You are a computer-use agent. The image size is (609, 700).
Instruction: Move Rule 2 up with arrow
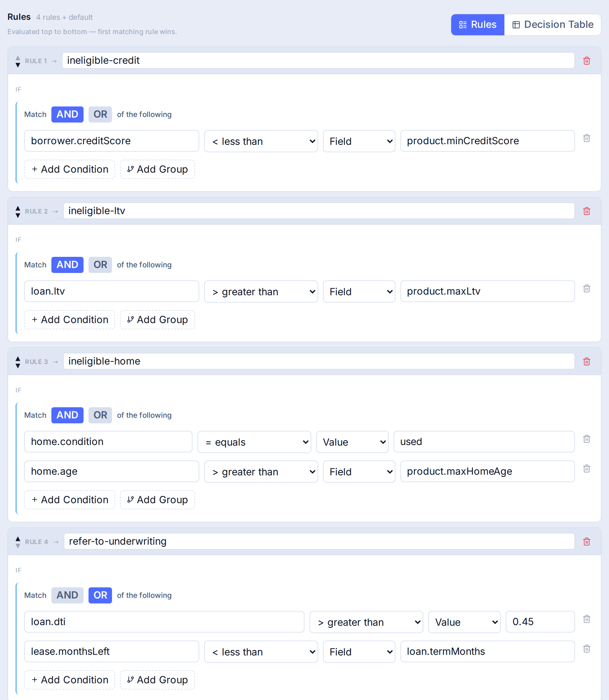pyautogui.click(x=18, y=208)
